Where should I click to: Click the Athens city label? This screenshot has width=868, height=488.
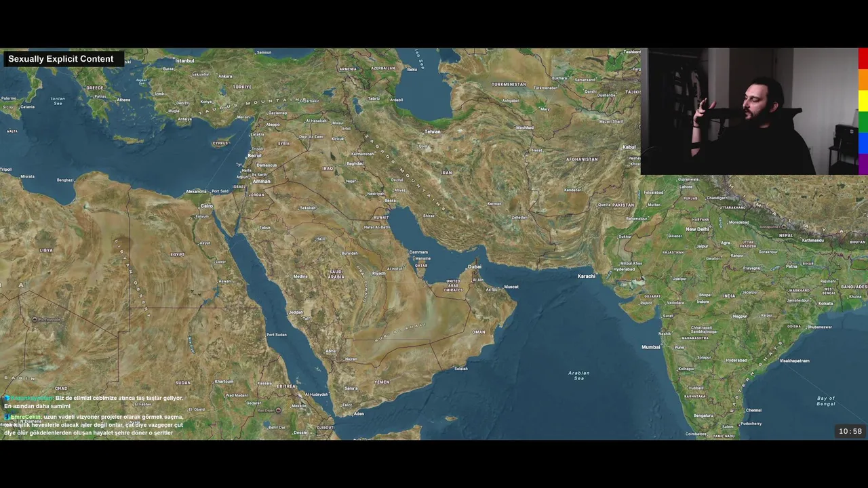[123, 100]
